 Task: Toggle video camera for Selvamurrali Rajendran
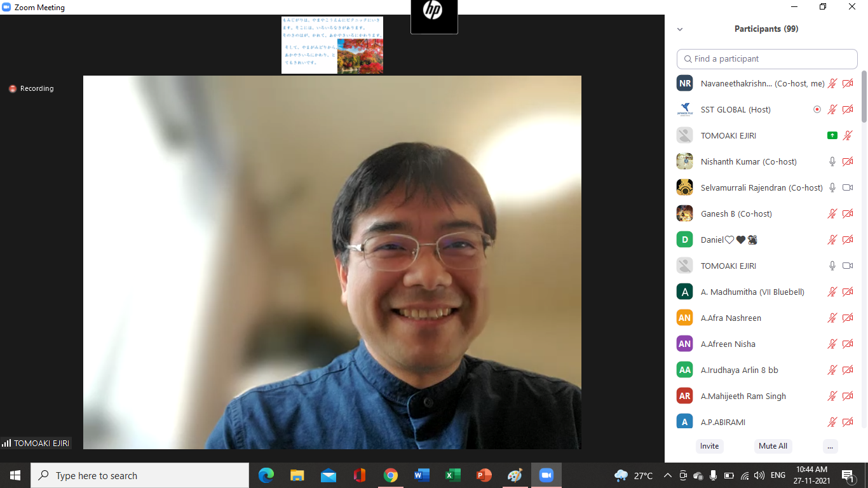847,187
